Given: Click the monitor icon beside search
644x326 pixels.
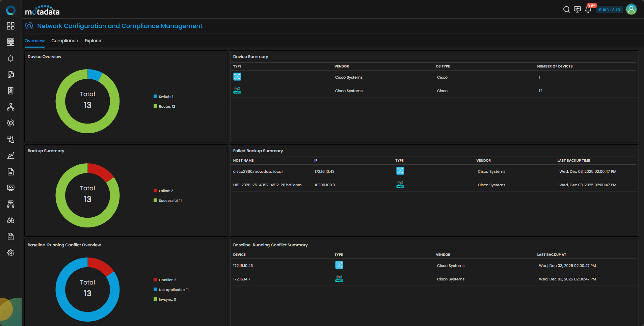Looking at the screenshot, I should pos(577,9).
